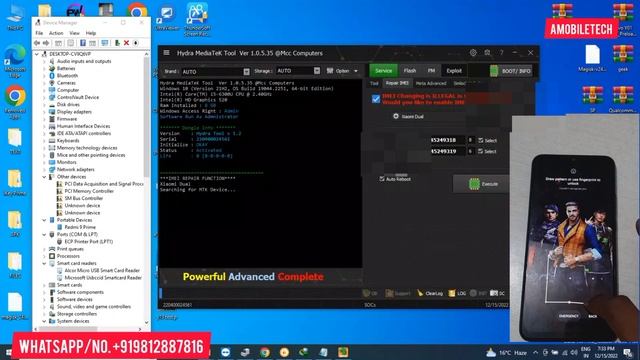Click the Execute button
The image size is (640, 360).
tap(482, 184)
